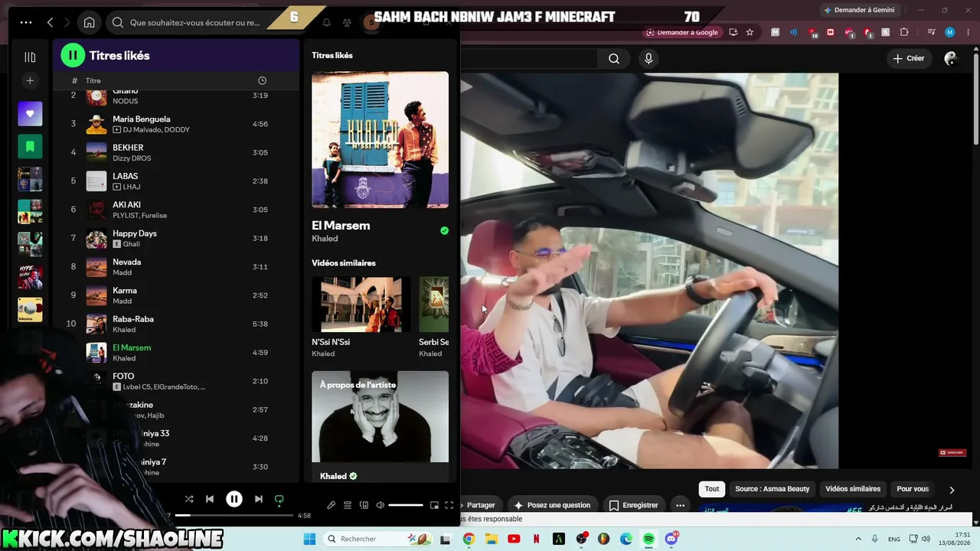The image size is (980, 551).
Task: Open the YouTube account avatar menu
Action: click(951, 59)
